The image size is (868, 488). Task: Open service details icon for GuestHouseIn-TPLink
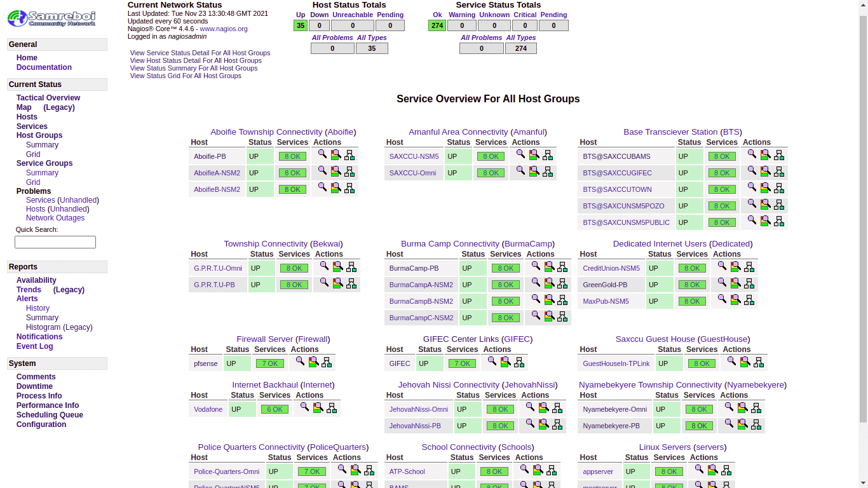coord(745,362)
